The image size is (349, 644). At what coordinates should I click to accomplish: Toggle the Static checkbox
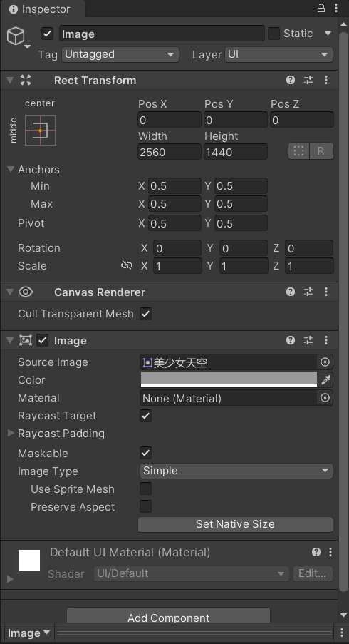click(274, 34)
